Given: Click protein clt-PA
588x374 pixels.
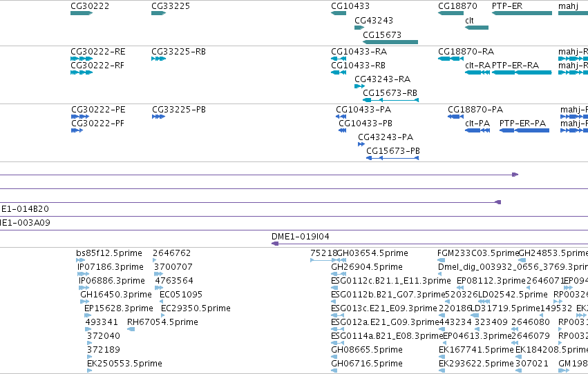Looking at the screenshot, I should click(477, 130).
